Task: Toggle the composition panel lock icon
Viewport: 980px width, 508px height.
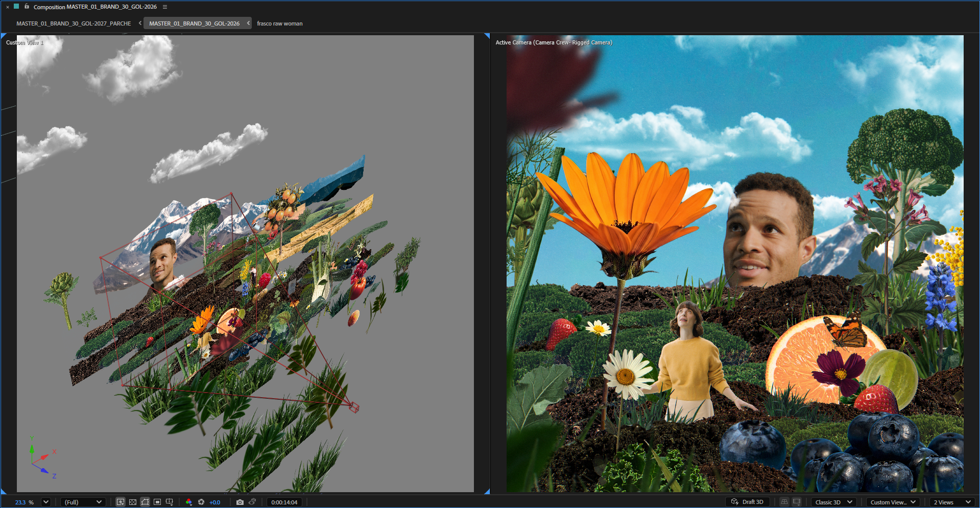Action: click(27, 7)
